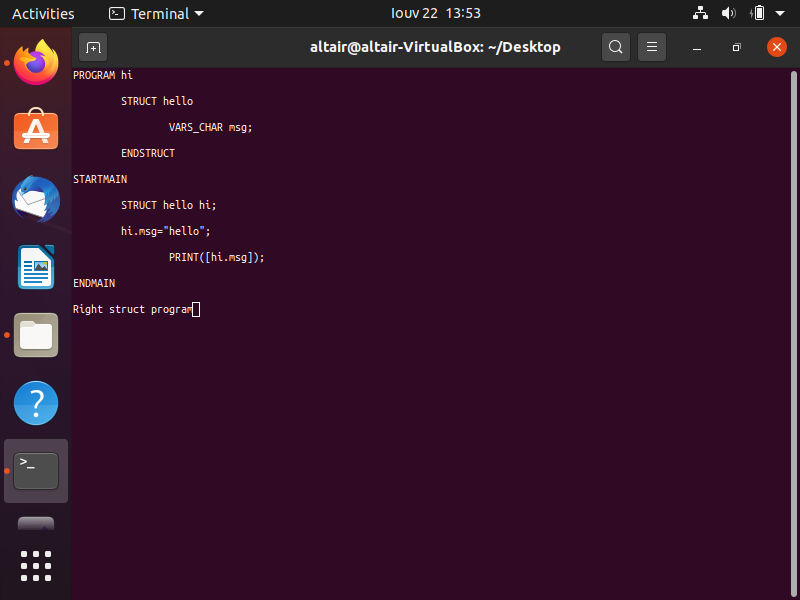Open the Activities overview
800x600 pixels.
[x=43, y=13]
